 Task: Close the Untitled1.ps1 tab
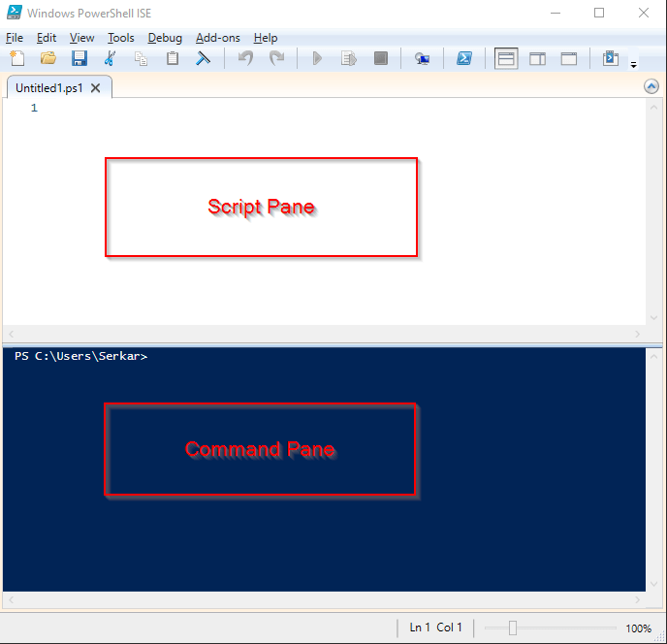(96, 87)
